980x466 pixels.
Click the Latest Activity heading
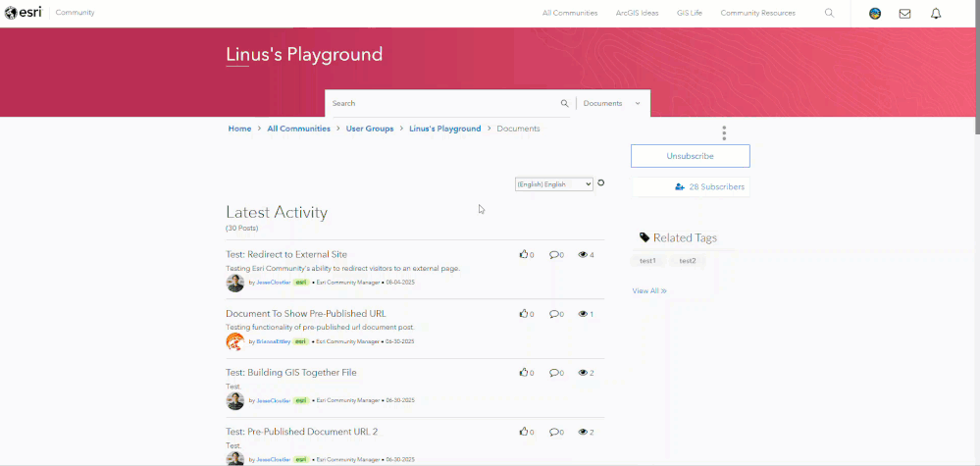[x=277, y=212]
